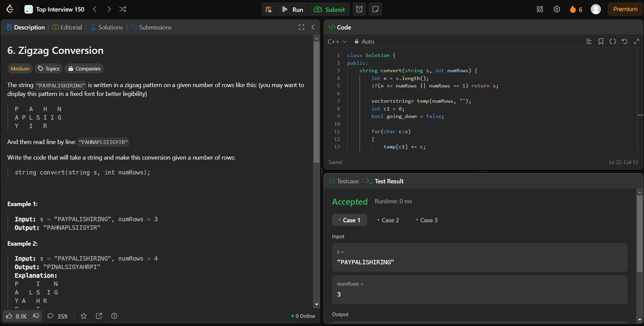This screenshot has width=644, height=326.
Task: Collapse the Description panel with the chevron
Action: coord(313,27)
